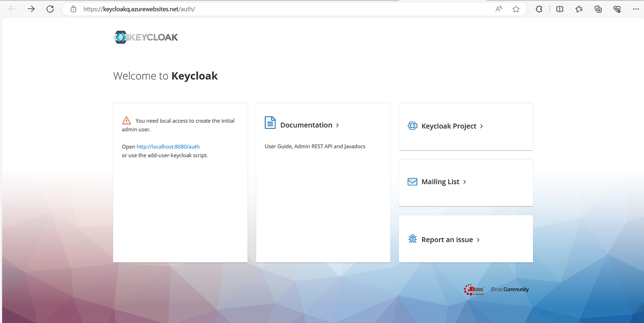
Task: Open the Collections icon
Action: pos(598,9)
